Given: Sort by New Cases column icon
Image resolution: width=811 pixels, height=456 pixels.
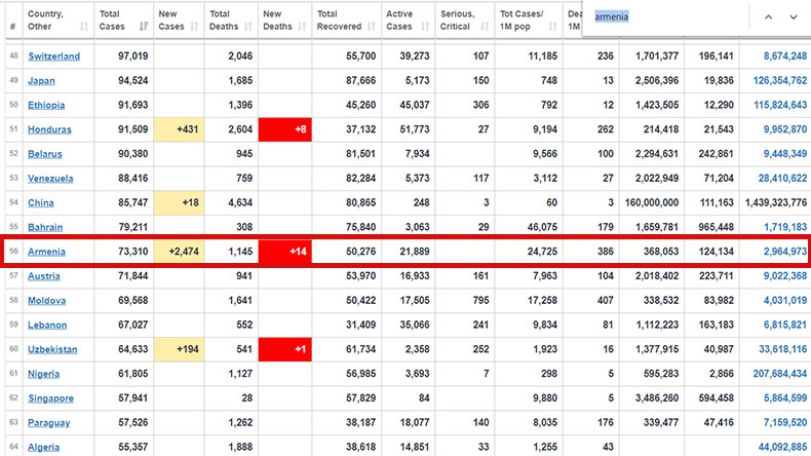Looking at the screenshot, I should (194, 26).
